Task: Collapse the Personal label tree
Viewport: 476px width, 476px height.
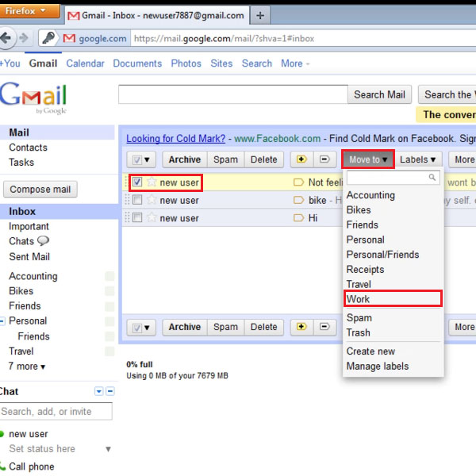Action: pos(2,321)
